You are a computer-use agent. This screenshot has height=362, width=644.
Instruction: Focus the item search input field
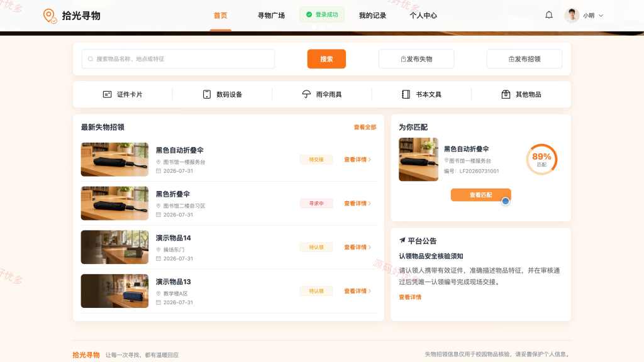pyautogui.click(x=178, y=59)
